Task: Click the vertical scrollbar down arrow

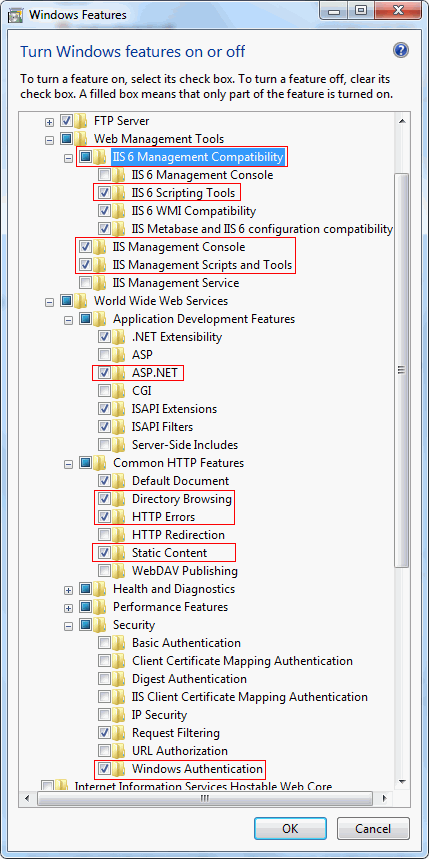Action: pos(402,781)
